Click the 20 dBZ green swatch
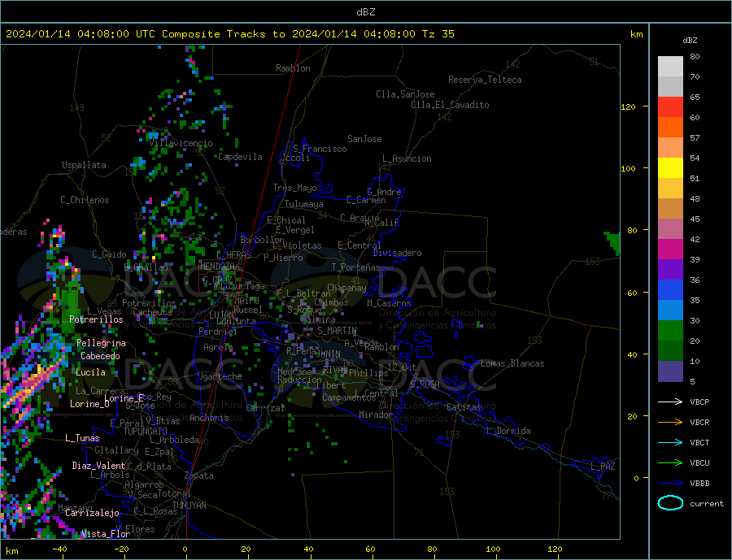Image resolution: width=732 pixels, height=560 pixels. click(x=670, y=331)
